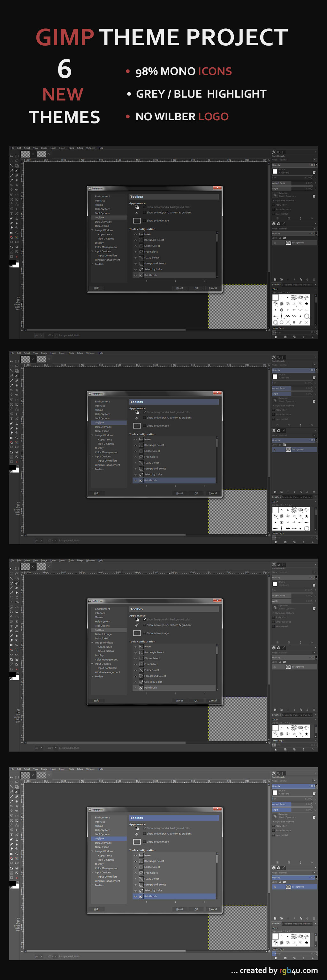Click duplicate layer icon in second screenshot's Layers panel
This screenshot has height=980, width=327.
(x=301, y=492)
